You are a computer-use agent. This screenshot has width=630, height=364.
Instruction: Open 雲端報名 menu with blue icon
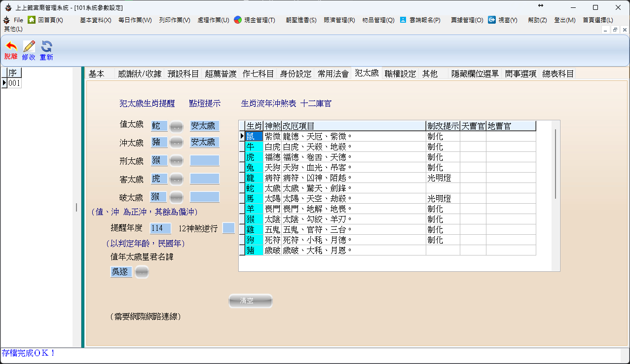[x=403, y=20]
